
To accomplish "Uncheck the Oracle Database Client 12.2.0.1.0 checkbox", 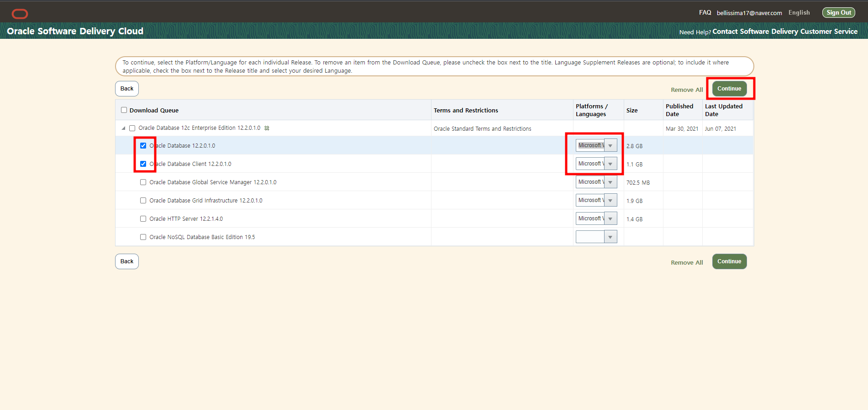I will (143, 164).
